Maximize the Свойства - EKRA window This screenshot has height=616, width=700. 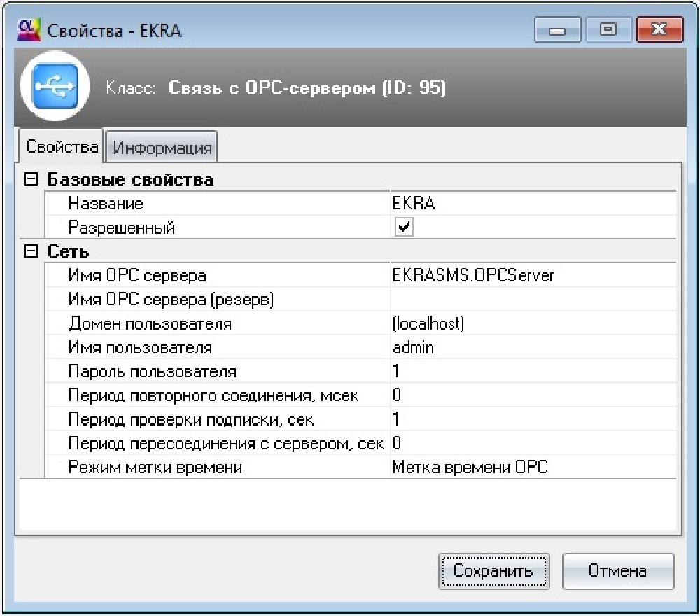pos(608,30)
